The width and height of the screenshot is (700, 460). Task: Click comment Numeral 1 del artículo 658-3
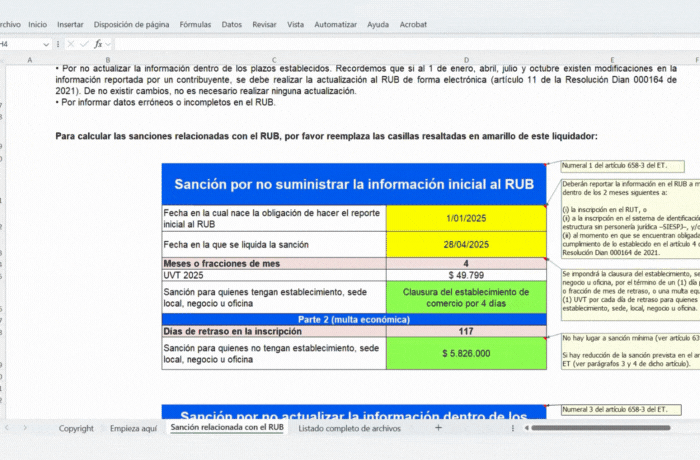tap(622, 166)
